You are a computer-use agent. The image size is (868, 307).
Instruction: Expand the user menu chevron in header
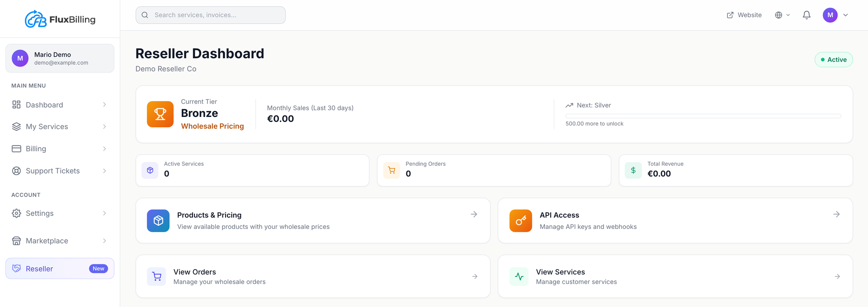tap(845, 15)
